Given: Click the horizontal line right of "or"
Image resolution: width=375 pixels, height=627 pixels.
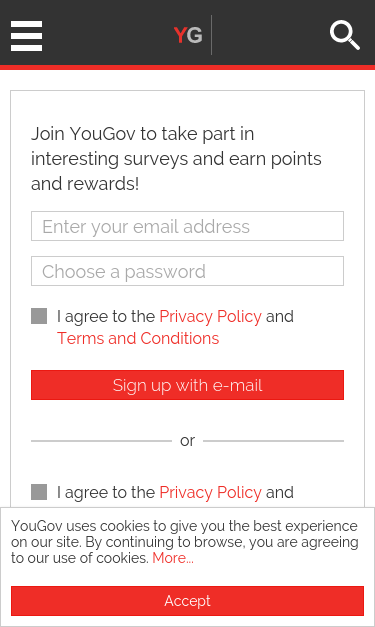Looking at the screenshot, I should pos(273,441).
